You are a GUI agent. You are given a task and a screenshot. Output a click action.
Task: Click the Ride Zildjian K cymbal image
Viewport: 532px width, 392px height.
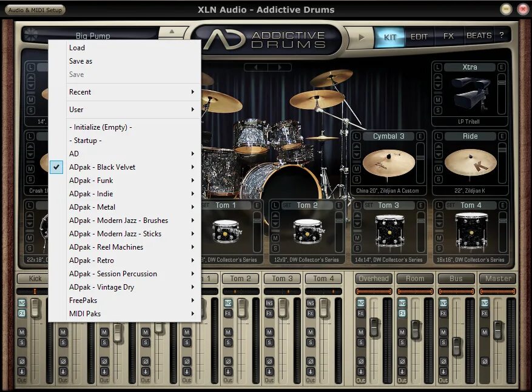click(470, 164)
